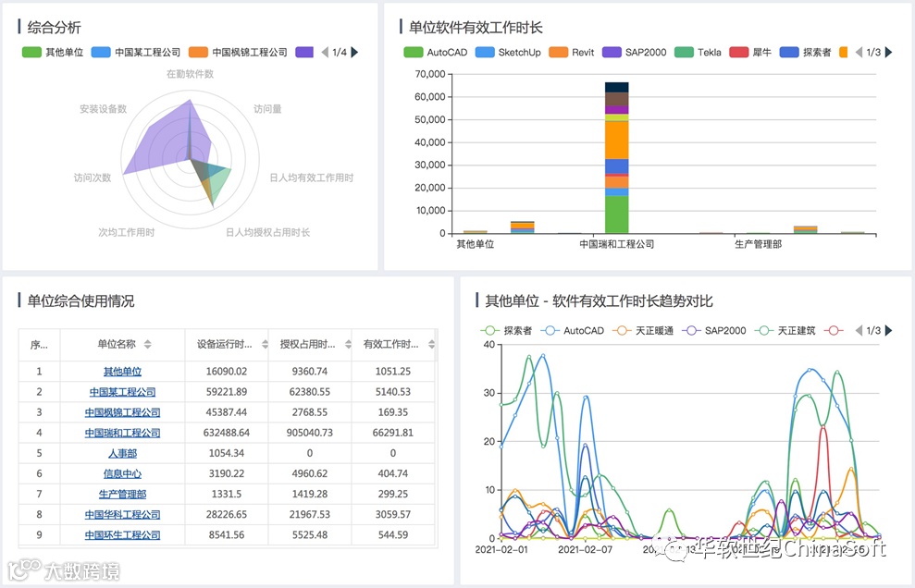Open the 中国华科工程公司 link in table
The width and height of the screenshot is (915, 588).
[x=122, y=514]
